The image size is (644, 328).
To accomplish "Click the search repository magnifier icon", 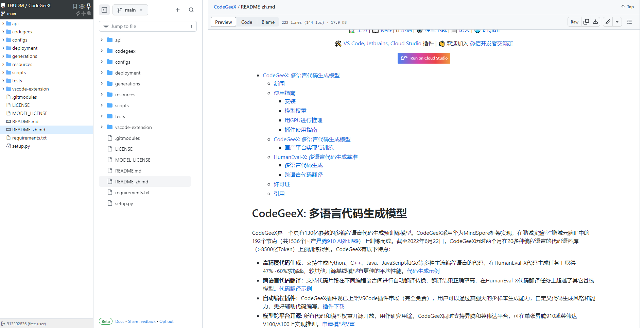I will coord(191,10).
